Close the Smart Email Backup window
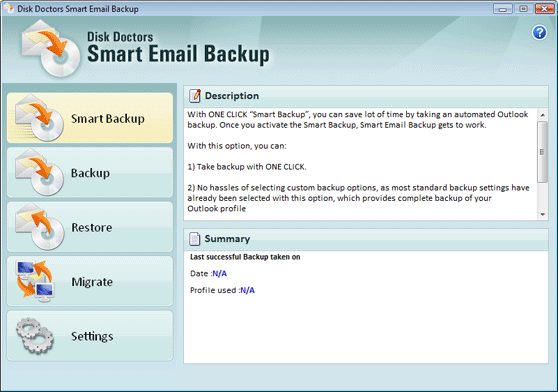 (544, 9)
